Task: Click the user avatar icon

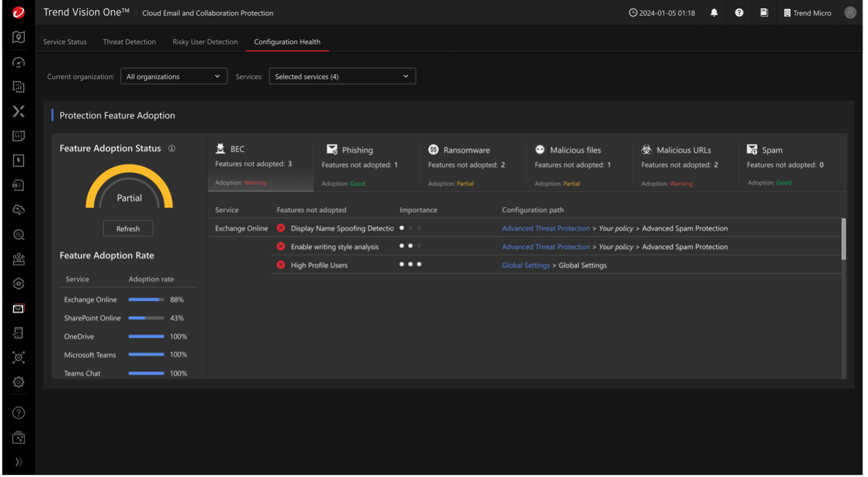Action: pyautogui.click(x=850, y=13)
